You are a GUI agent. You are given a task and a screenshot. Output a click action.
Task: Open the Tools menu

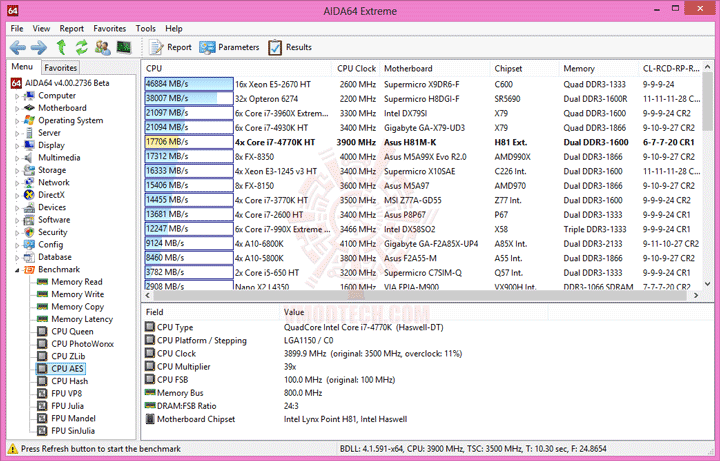coord(146,28)
